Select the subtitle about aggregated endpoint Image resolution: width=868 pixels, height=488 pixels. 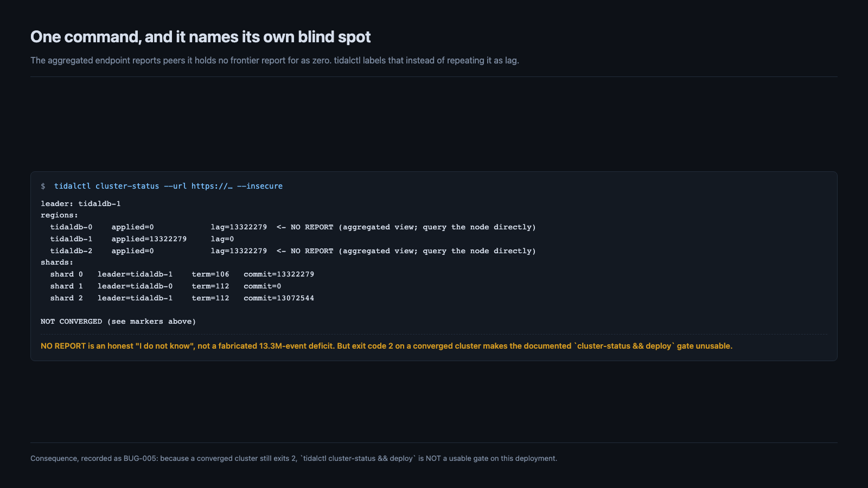tap(275, 60)
